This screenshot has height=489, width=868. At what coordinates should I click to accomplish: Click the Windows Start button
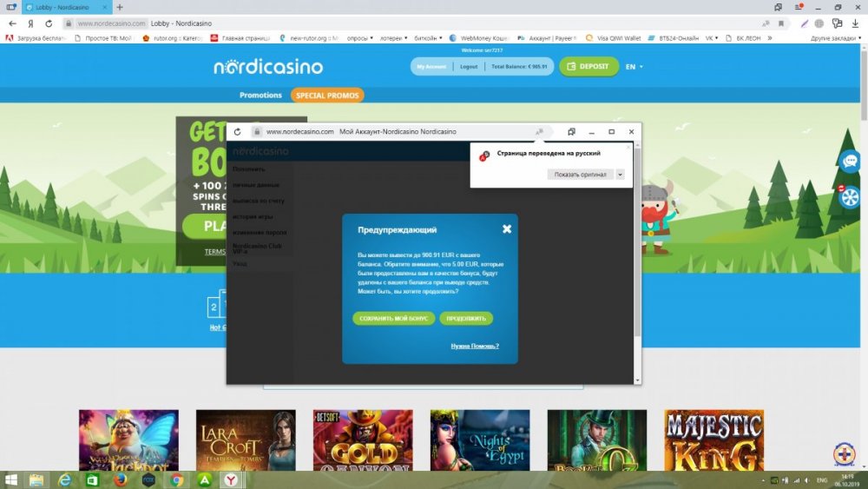(x=11, y=479)
